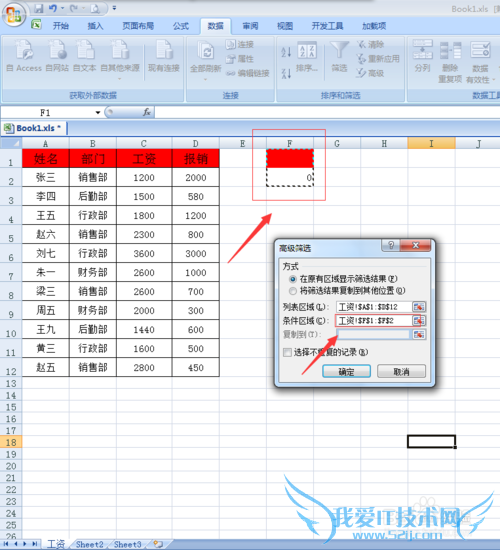Check unique records only box
500x550 pixels.
click(x=287, y=352)
